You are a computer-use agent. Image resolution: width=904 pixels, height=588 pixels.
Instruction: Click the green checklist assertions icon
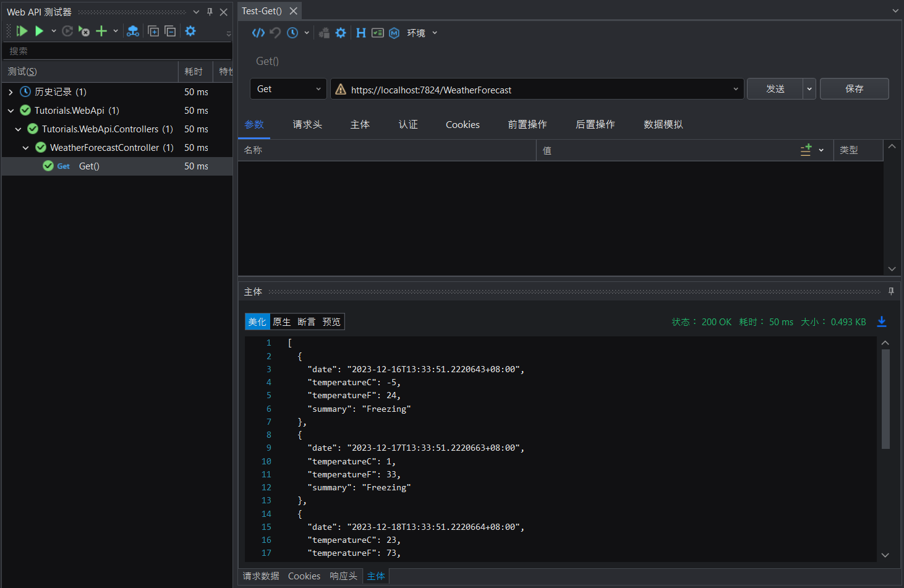(378, 33)
